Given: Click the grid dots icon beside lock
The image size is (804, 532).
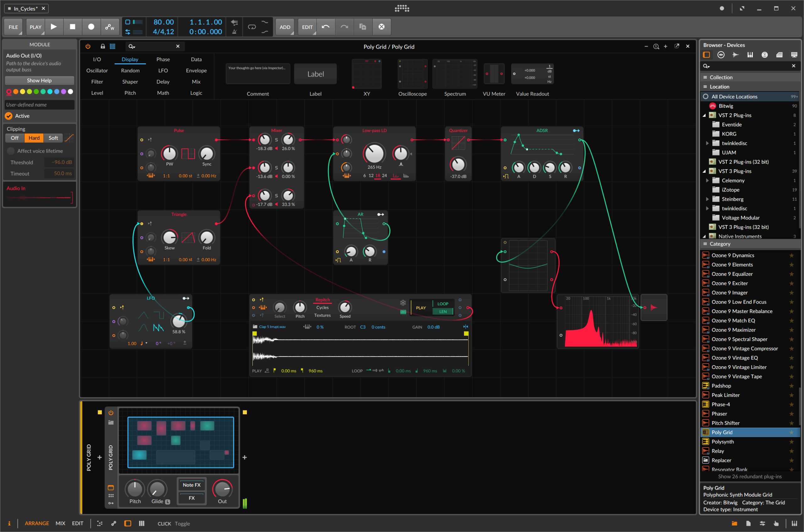Looking at the screenshot, I should click(112, 46).
